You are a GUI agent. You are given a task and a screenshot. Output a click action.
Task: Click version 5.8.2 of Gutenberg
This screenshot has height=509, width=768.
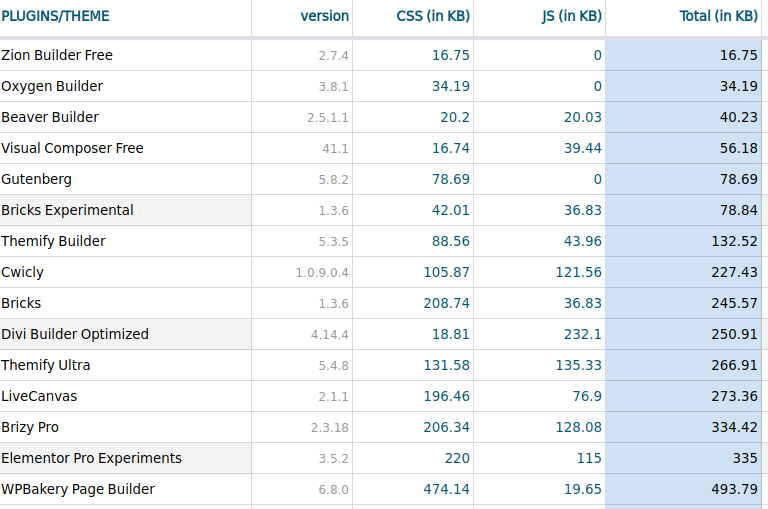tap(334, 180)
